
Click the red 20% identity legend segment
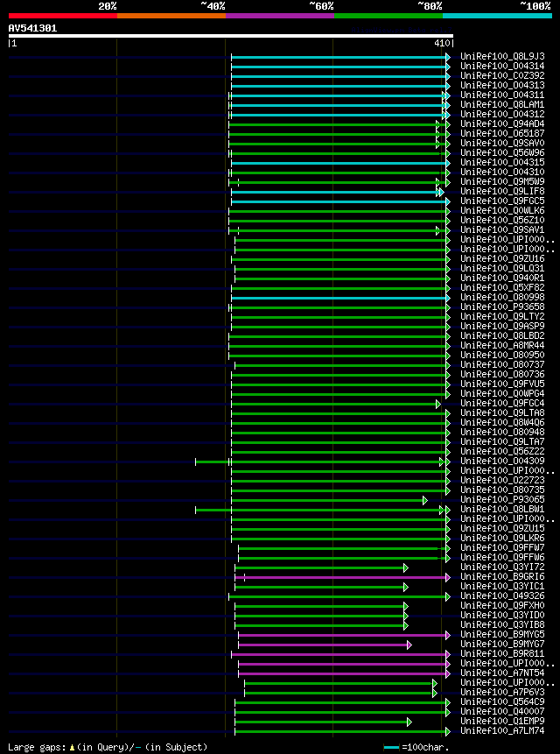pyautogui.click(x=63, y=16)
